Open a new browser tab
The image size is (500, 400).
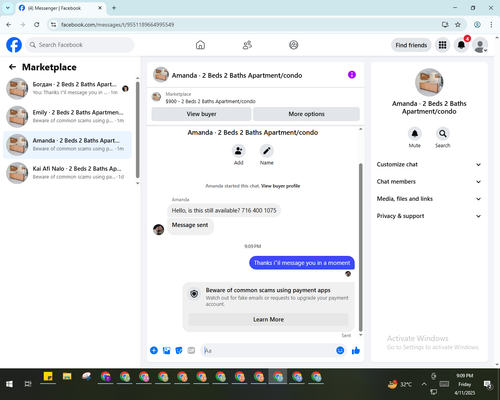(x=114, y=8)
